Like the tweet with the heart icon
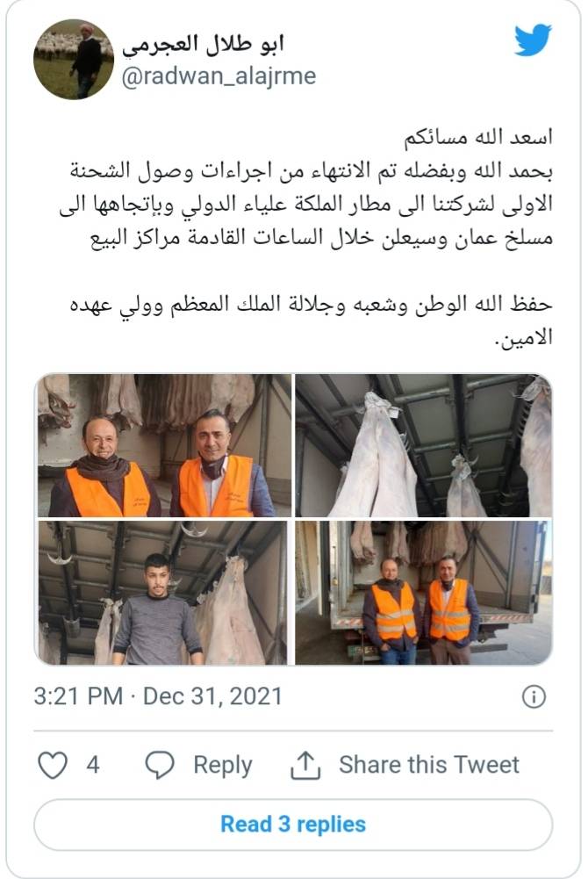This screenshot has width=588, height=879. [52, 765]
